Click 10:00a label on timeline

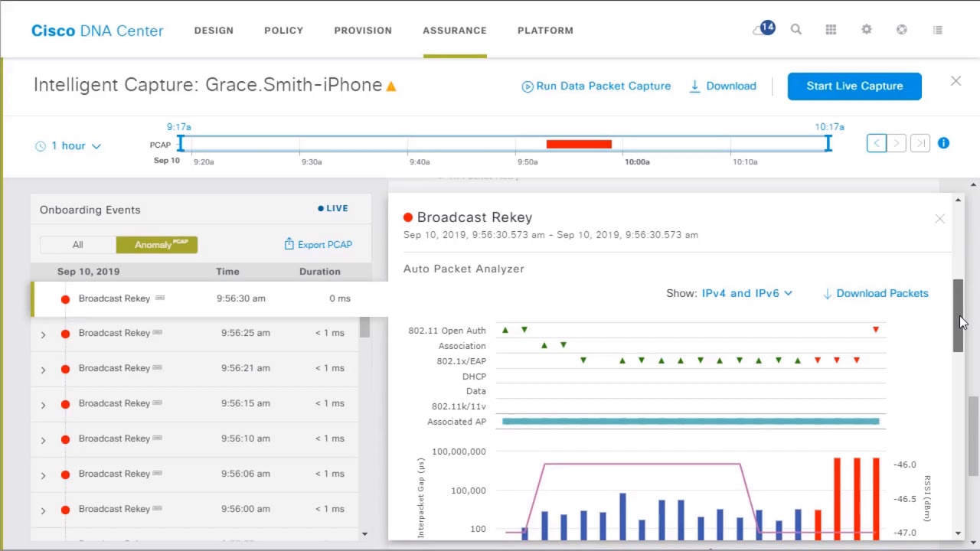pyautogui.click(x=637, y=161)
